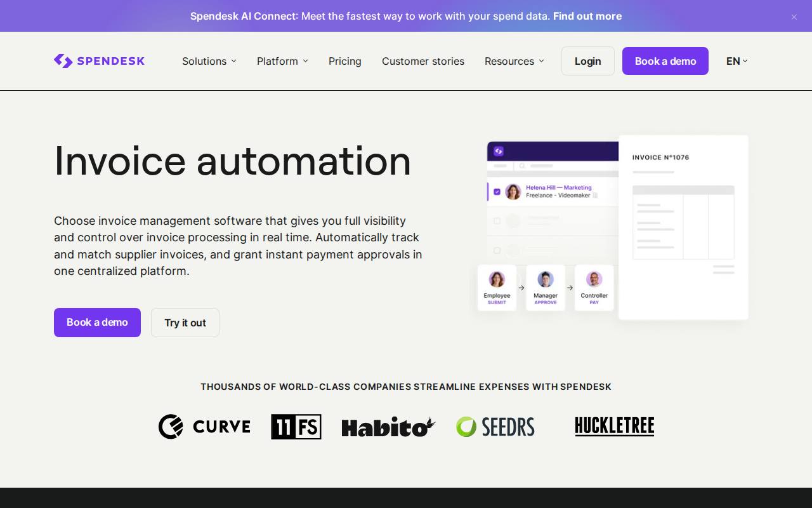Click the Invoice N°1076 illustration card

684,227
